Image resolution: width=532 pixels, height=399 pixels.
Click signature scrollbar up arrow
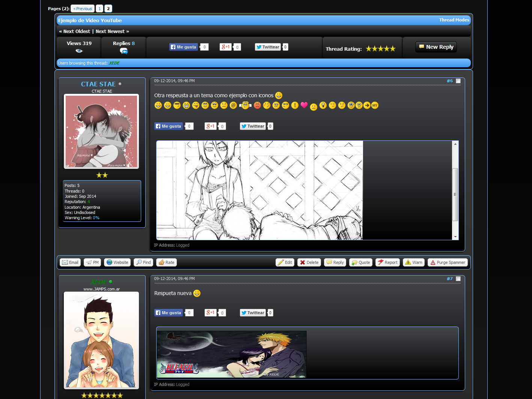click(x=455, y=144)
